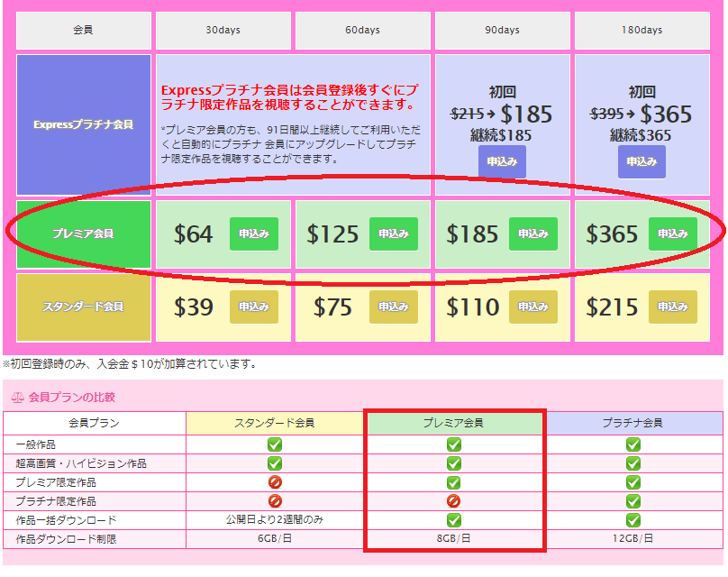
Task: Click the 12GB/日 download limit cell
Action: click(x=633, y=539)
